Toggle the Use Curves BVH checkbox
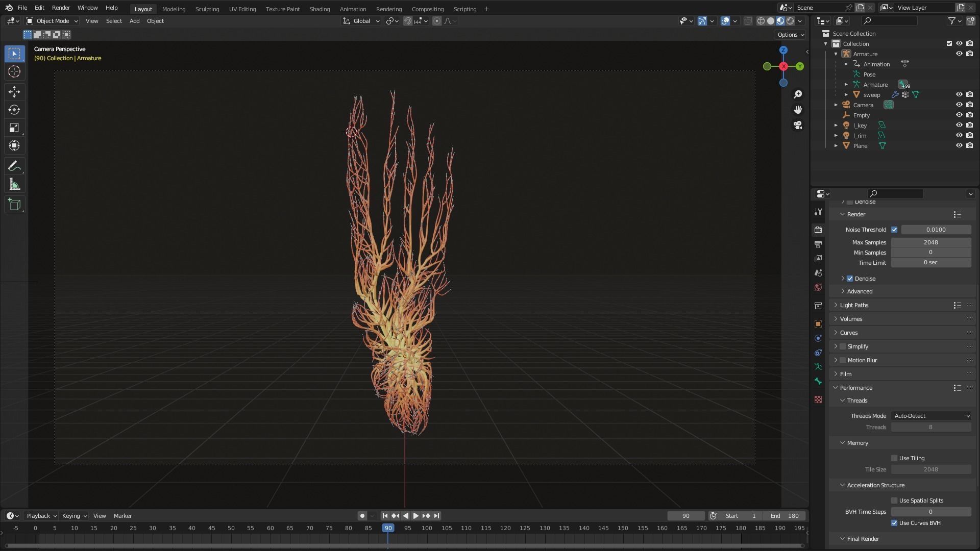 coord(894,523)
